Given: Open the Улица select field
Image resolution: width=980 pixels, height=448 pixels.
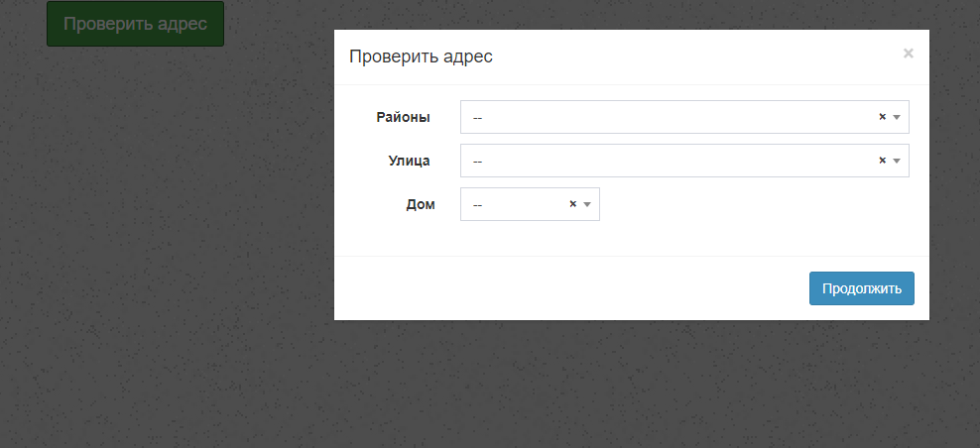Looking at the screenshot, I should [665, 161].
